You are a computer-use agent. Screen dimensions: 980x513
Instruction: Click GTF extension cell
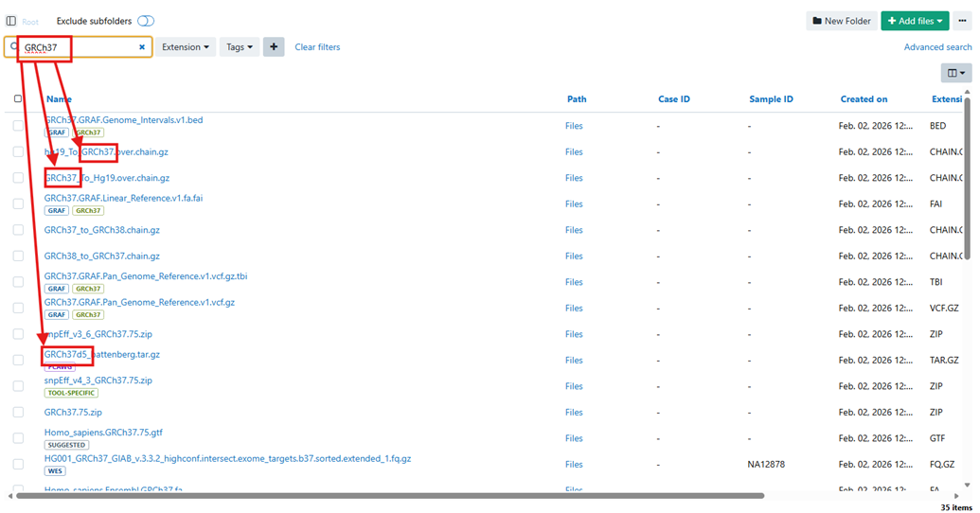pyautogui.click(x=936, y=438)
